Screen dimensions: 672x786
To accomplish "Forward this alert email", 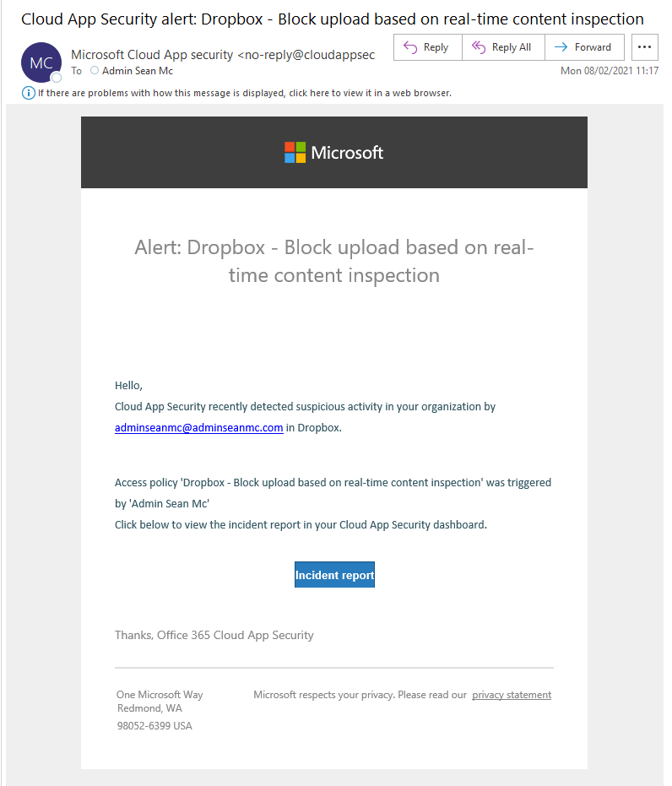I will (584, 47).
